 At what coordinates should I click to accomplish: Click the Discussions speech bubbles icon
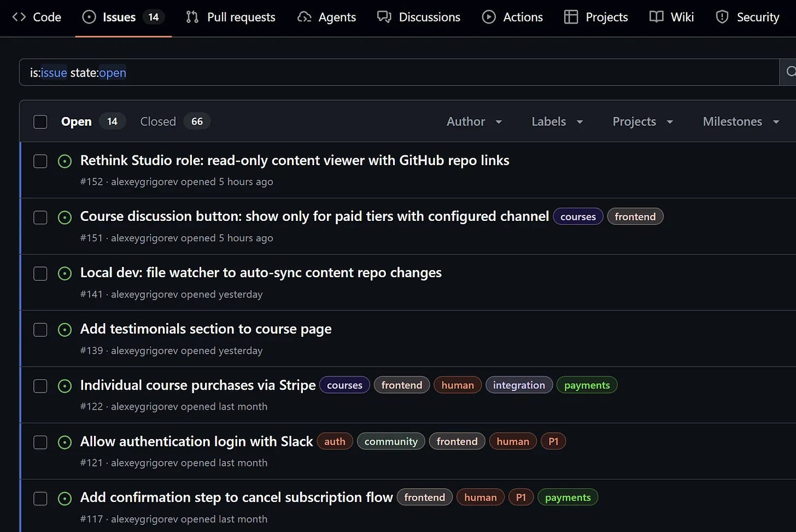pyautogui.click(x=384, y=17)
